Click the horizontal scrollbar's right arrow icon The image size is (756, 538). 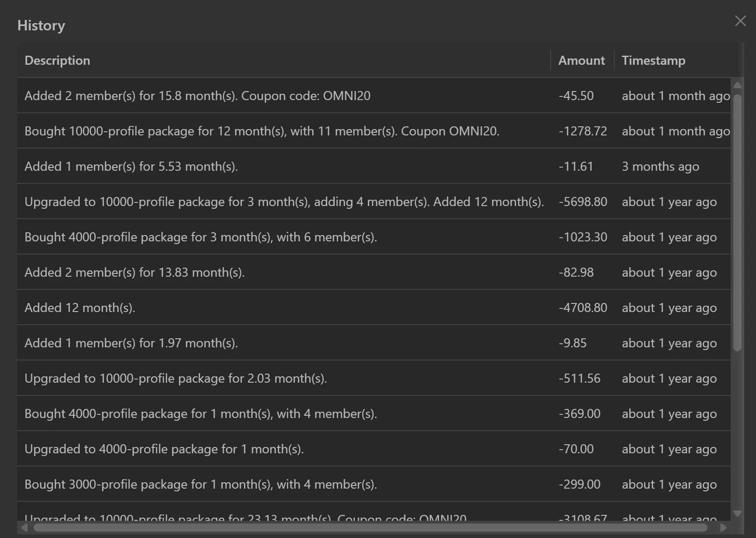[x=724, y=528]
